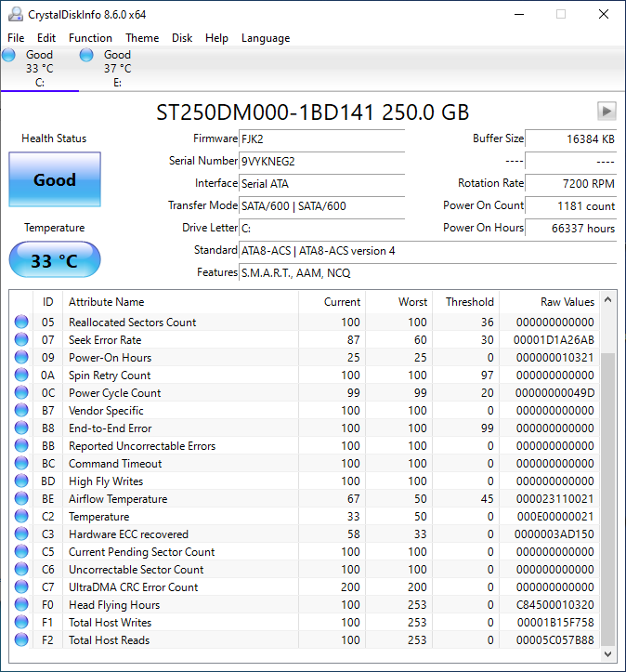Click the Good health status button

pyautogui.click(x=55, y=179)
